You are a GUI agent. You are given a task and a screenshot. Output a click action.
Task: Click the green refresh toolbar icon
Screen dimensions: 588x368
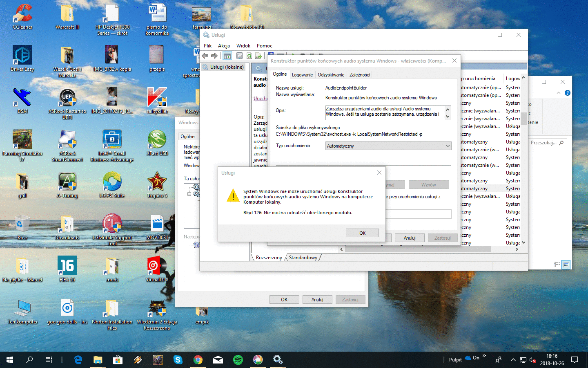point(249,56)
